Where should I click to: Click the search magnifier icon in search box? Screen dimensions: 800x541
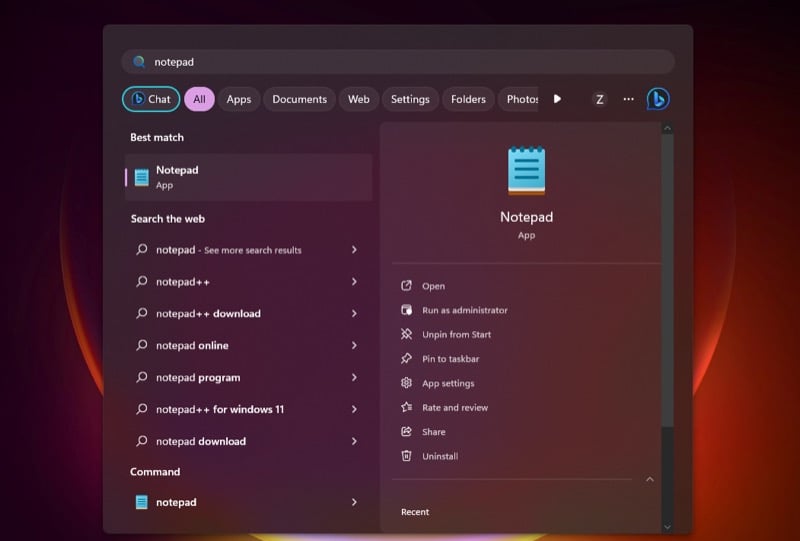pos(139,62)
